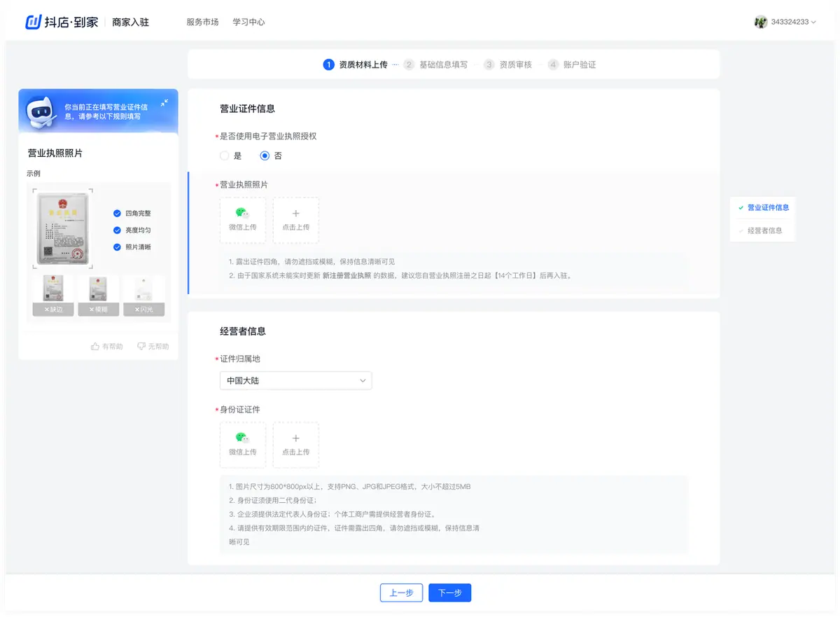This screenshot has width=840, height=617.
Task: Click step 2 circle 基础信息填写
Action: 409,64
